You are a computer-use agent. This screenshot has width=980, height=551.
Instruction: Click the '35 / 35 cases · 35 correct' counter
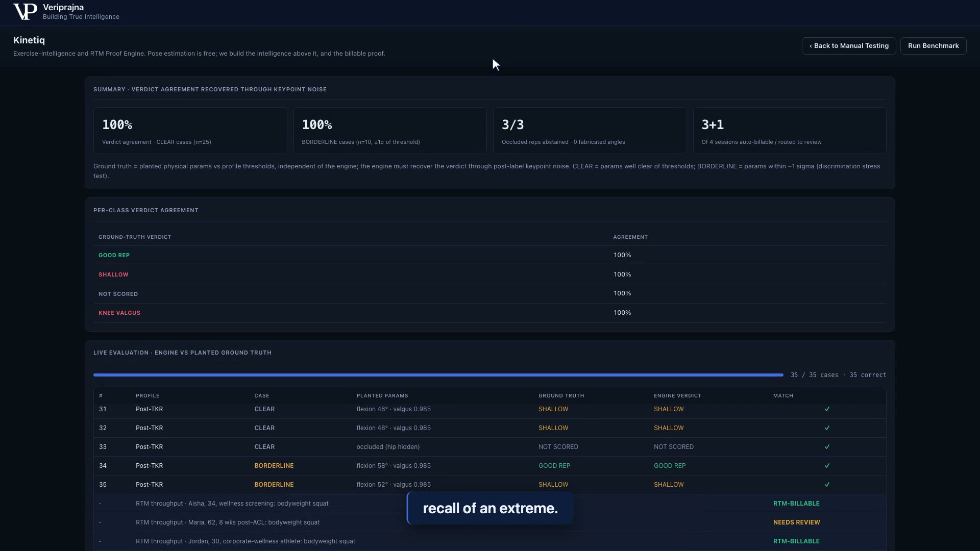coord(838,375)
